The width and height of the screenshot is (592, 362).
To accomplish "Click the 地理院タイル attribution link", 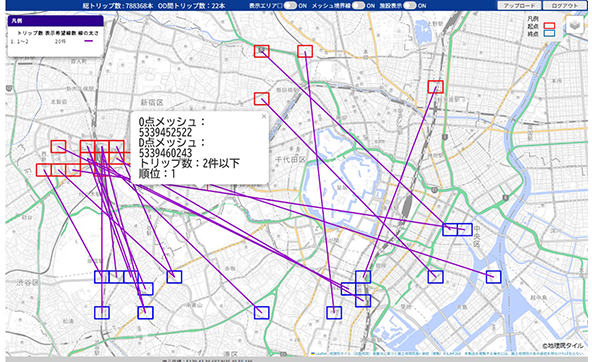I will pyautogui.click(x=563, y=345).
